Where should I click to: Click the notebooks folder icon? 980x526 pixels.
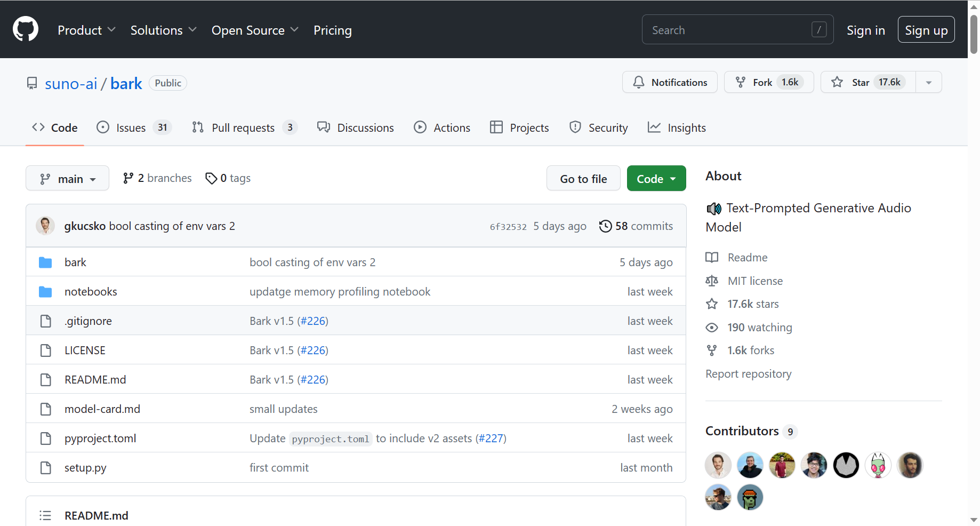[45, 292]
